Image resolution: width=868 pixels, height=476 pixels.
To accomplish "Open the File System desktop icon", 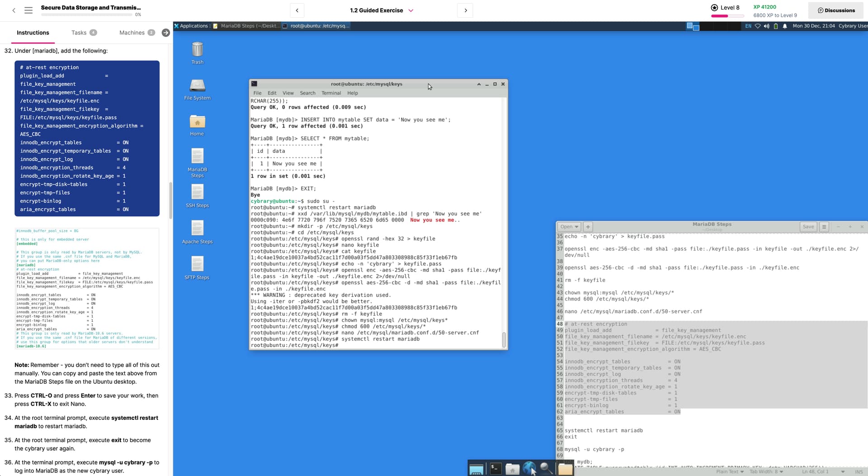I will [197, 86].
